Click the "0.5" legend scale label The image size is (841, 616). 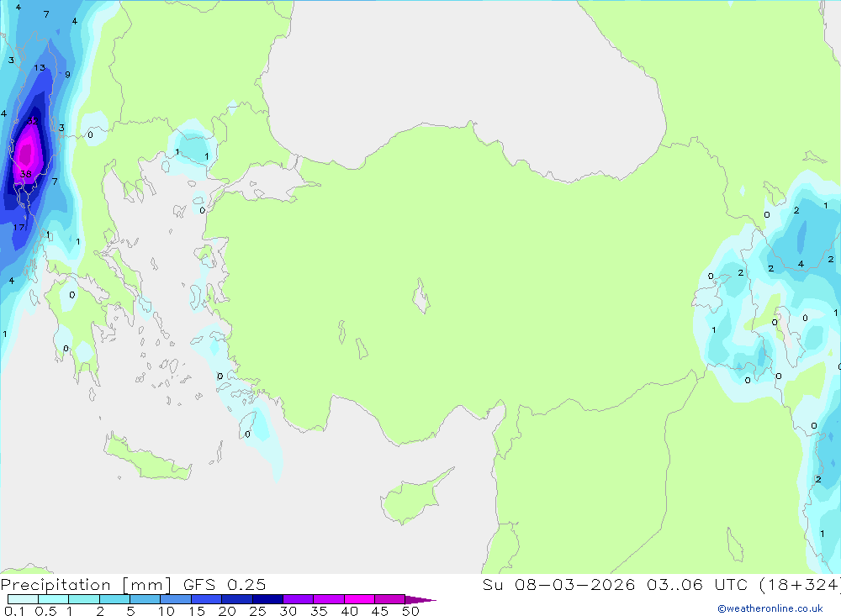45,611
